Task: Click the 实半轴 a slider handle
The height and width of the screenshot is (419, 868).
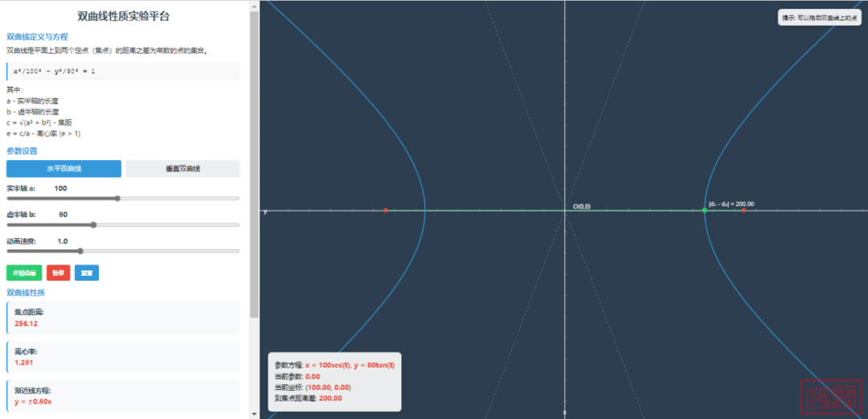Action: coord(118,198)
